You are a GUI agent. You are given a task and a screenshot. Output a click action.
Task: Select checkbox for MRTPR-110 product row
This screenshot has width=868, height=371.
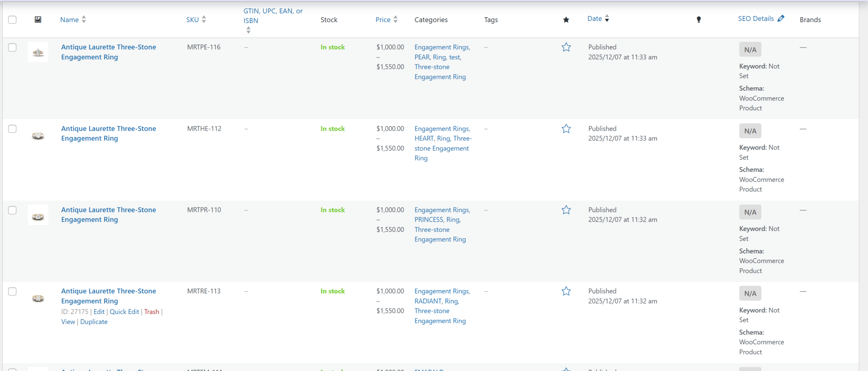point(12,210)
